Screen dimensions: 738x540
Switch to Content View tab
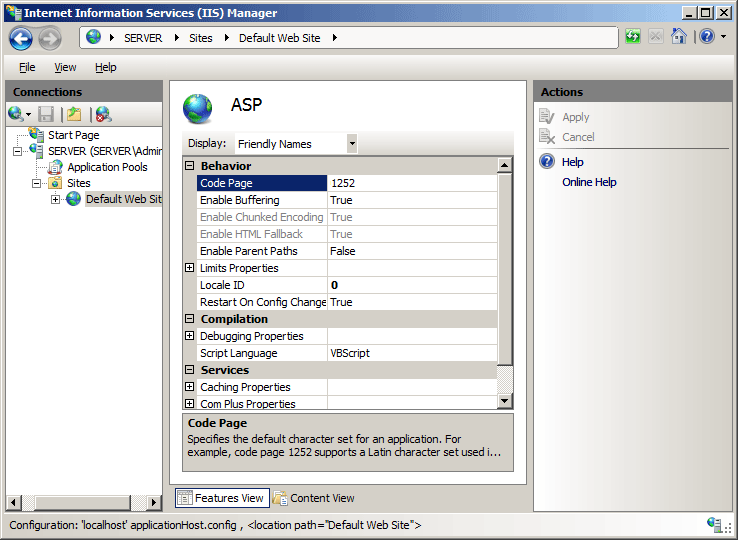(x=314, y=498)
